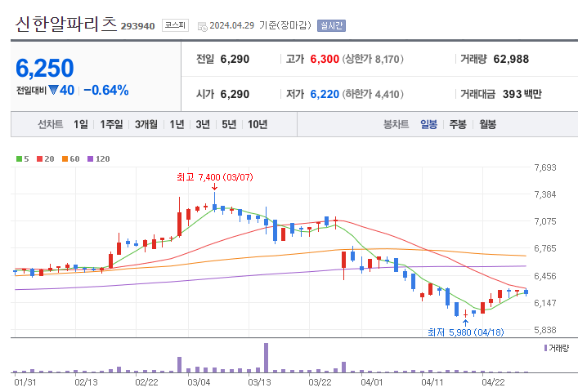The height and width of the screenshot is (392, 578).
Task: Click the 고가 value 6,300
Action: [325, 59]
